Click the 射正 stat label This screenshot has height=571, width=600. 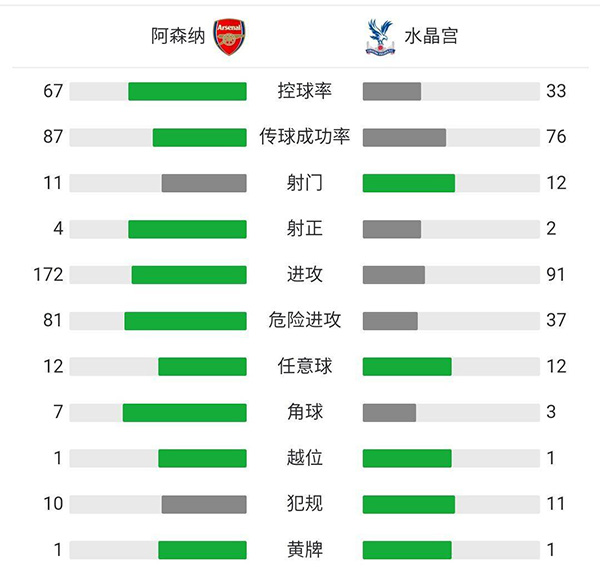304,229
